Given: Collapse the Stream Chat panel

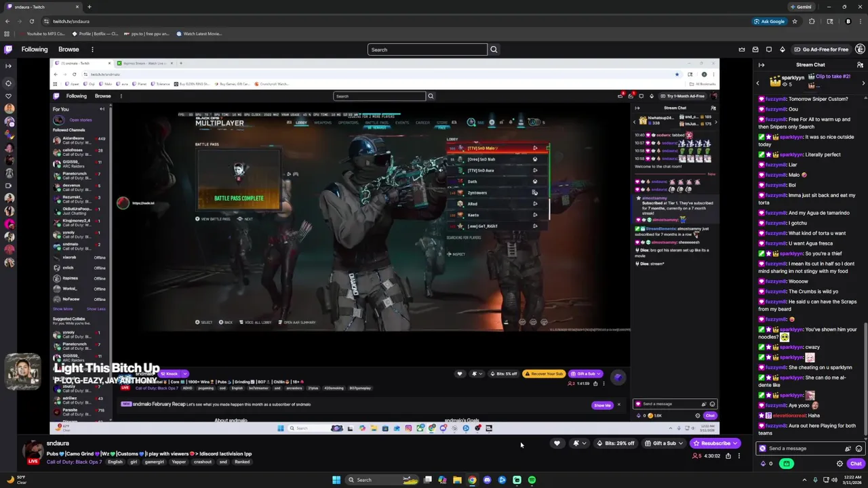Looking at the screenshot, I should pos(762,65).
